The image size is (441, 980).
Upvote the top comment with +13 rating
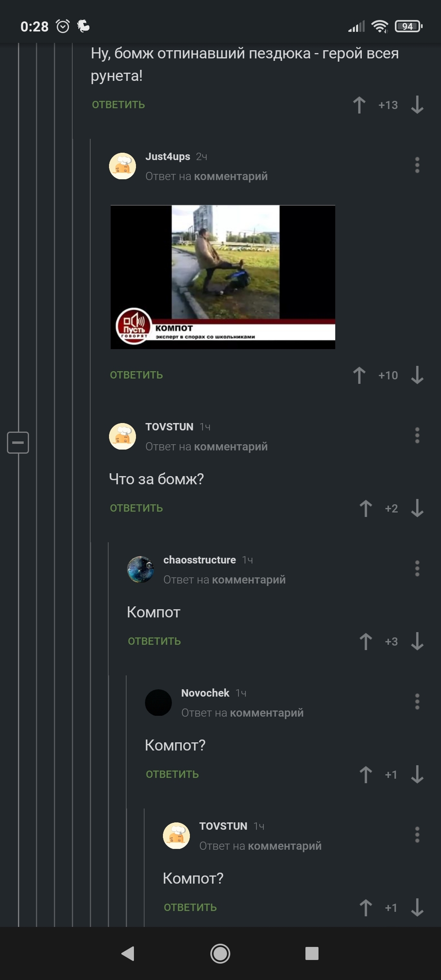(359, 105)
